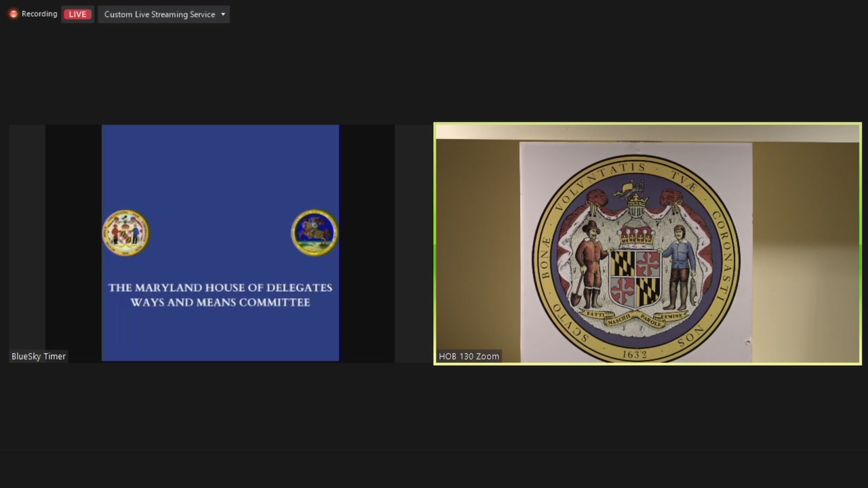
Task: Click the right round seal on blue slide
Action: 315,232
